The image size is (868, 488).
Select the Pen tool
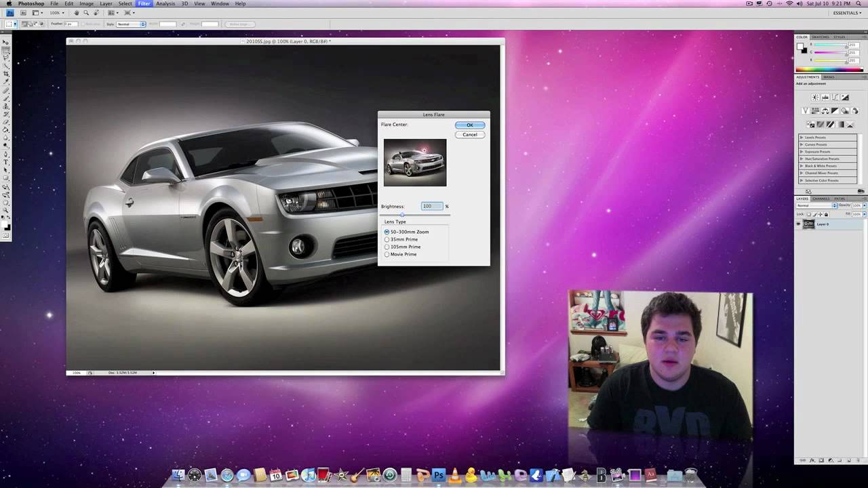click(7, 154)
